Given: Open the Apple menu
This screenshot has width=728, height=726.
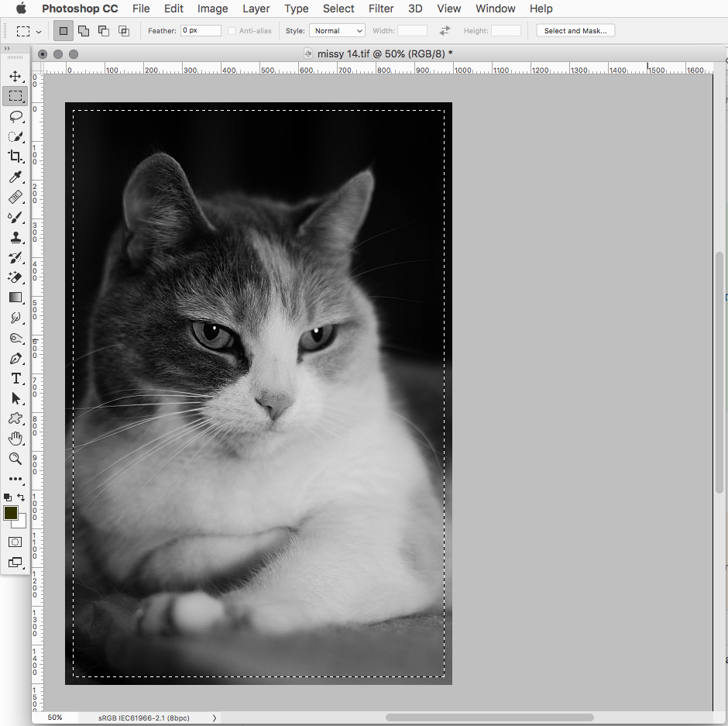Looking at the screenshot, I should pyautogui.click(x=22, y=9).
